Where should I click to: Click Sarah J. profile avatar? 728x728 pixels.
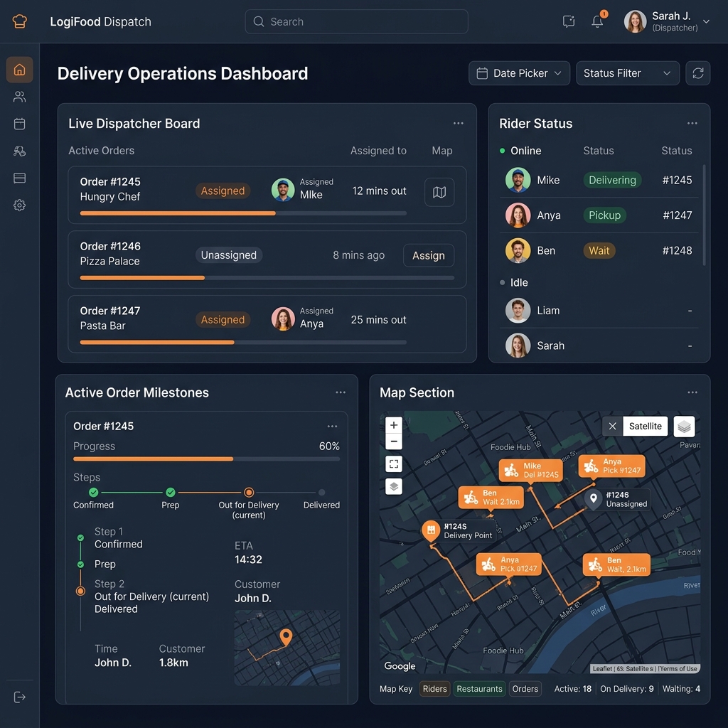(635, 21)
